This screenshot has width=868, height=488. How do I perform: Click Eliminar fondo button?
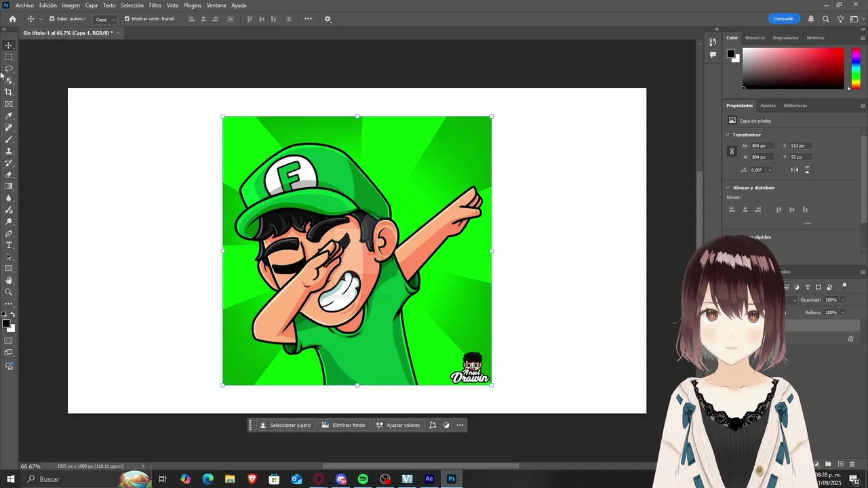(x=343, y=425)
